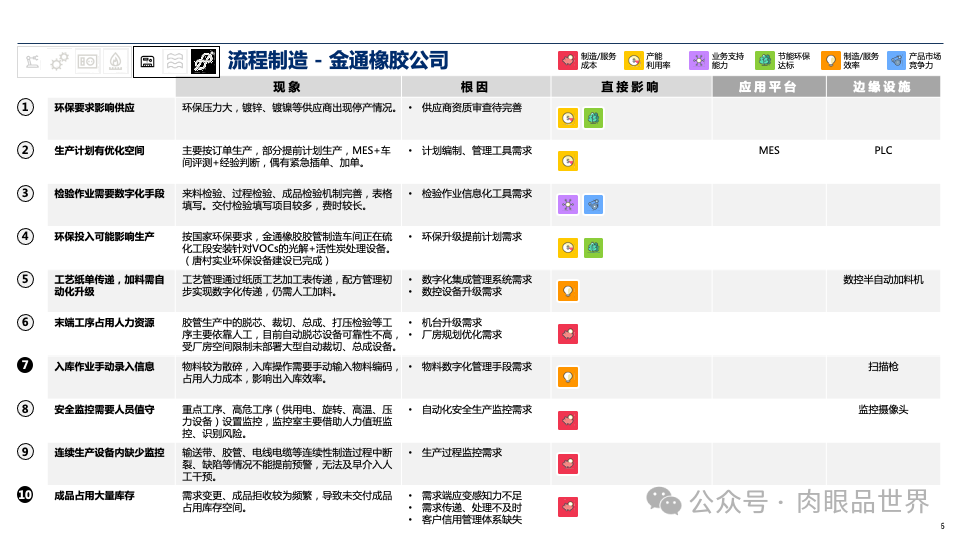Click the filled black number 10 marker
This screenshot has width=960, height=540.
click(25, 495)
